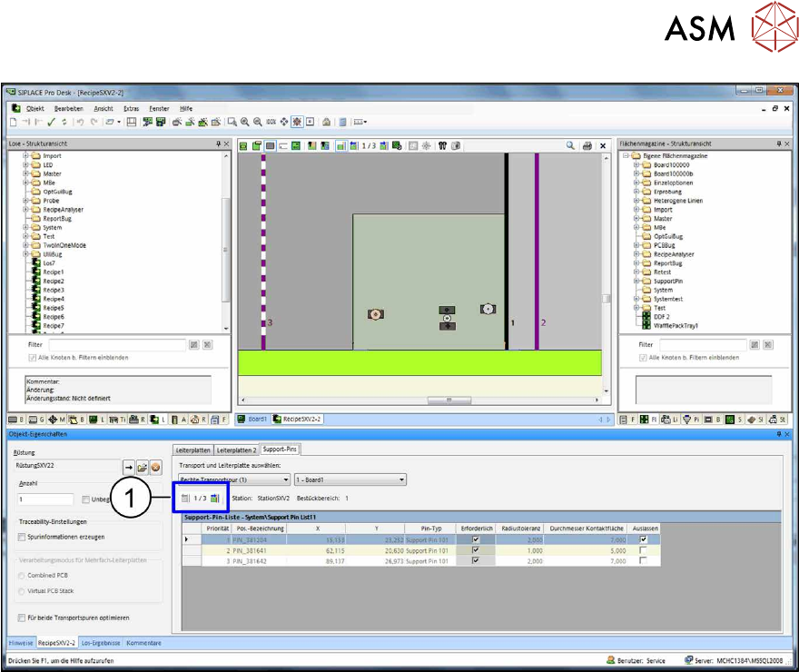
Task: Click the fiducial crosshair icon in viewer toolbar
Action: point(427,145)
